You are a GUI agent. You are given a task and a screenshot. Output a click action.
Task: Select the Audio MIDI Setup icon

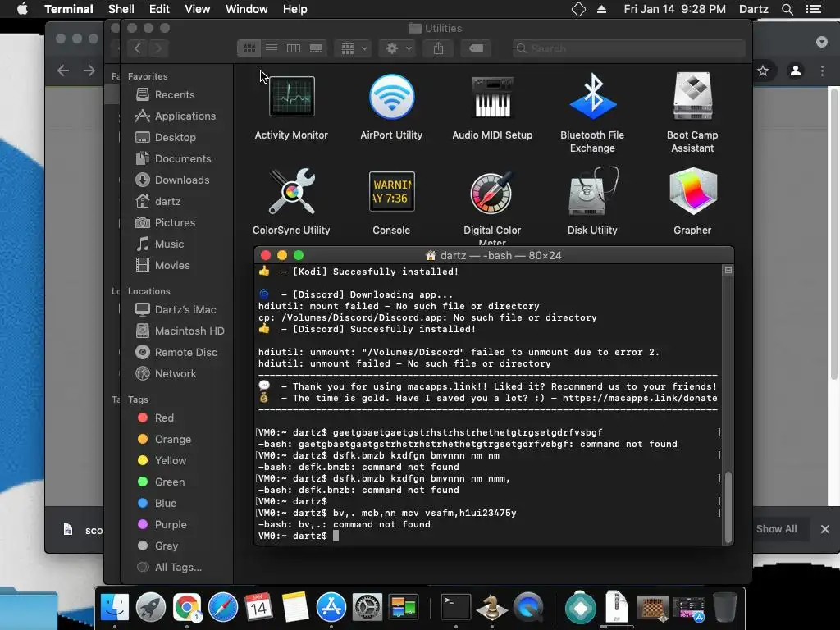[x=492, y=97]
